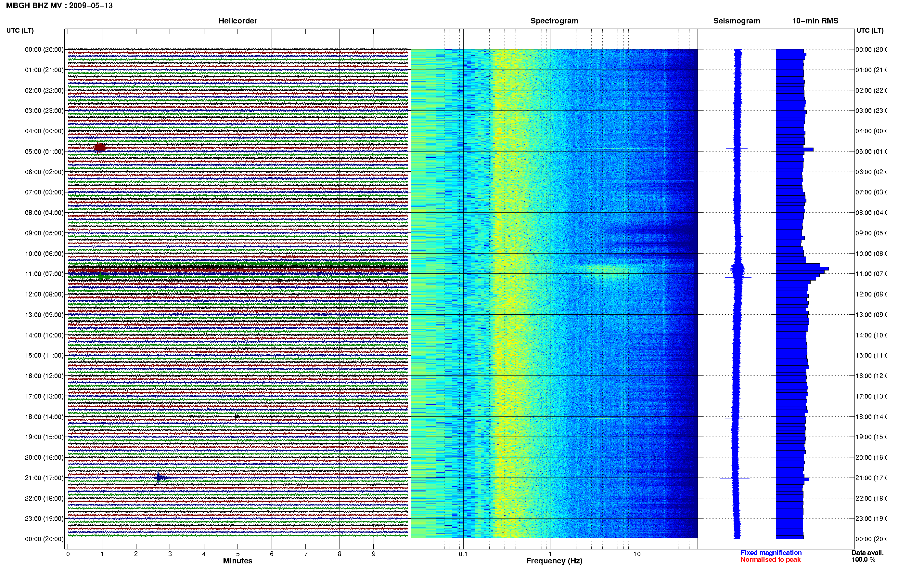The width and height of the screenshot is (924, 578).
Task: Click the '21:00 (17:00)' left time label
Action: click(44, 478)
